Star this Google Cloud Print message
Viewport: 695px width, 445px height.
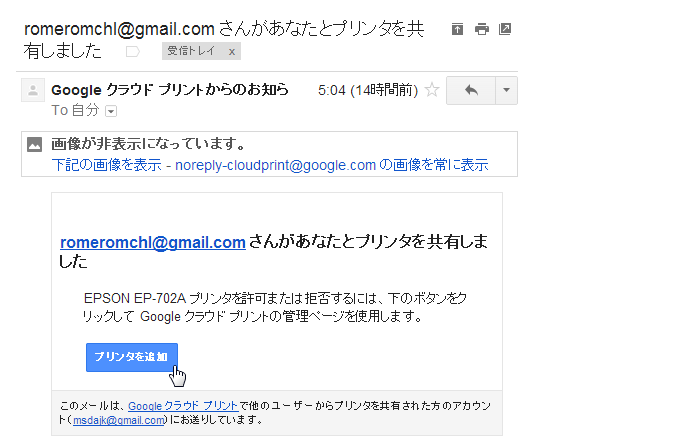(x=432, y=90)
